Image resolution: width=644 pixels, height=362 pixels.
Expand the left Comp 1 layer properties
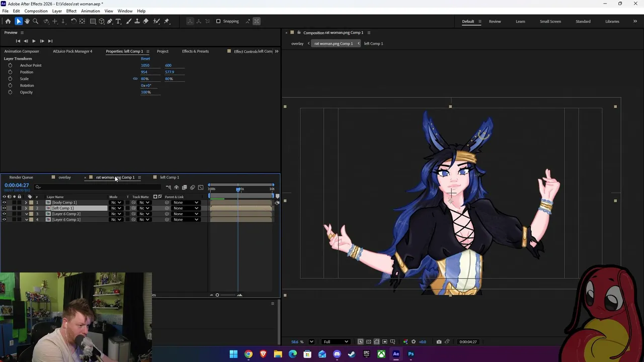pos(26,208)
